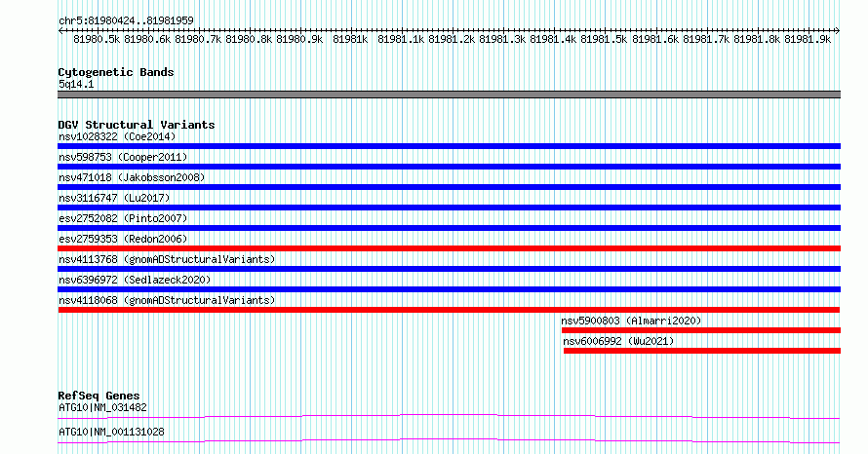
Task: Click the 81981.3k ruler tick label
Action: point(502,39)
